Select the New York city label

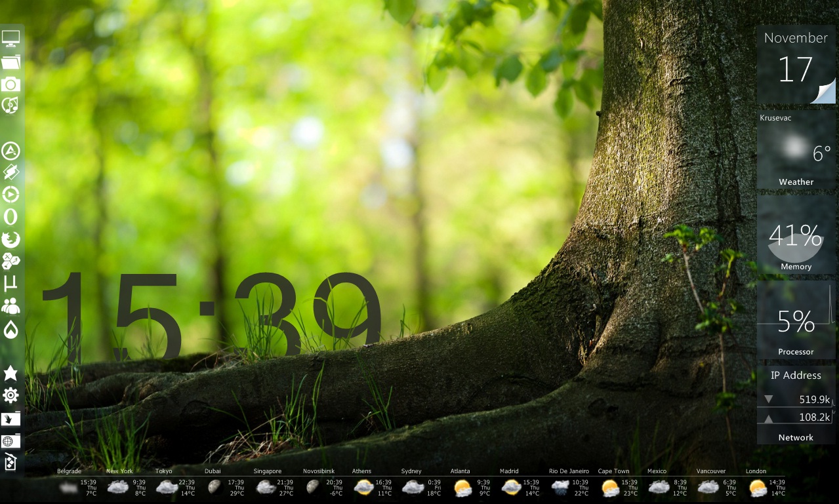[119, 471]
